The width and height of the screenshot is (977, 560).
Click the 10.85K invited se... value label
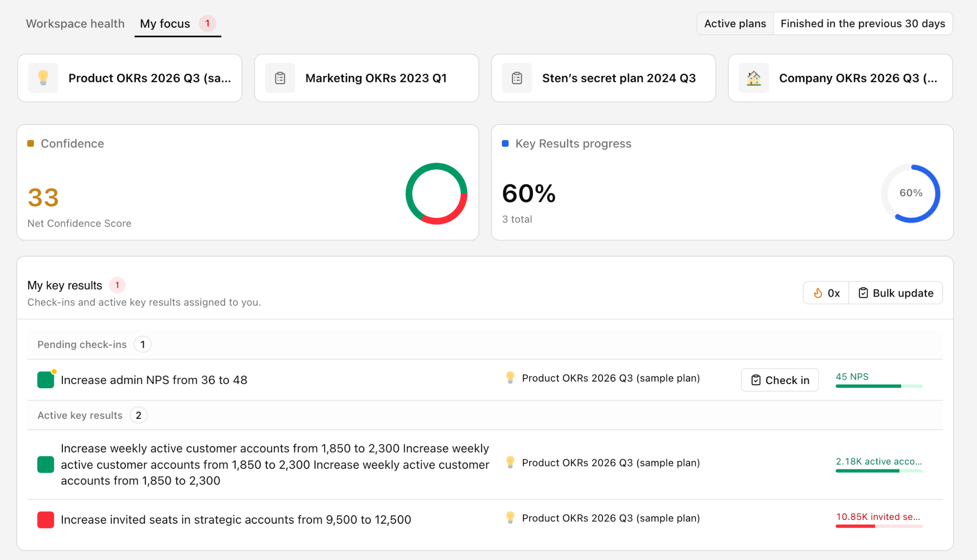(878, 517)
